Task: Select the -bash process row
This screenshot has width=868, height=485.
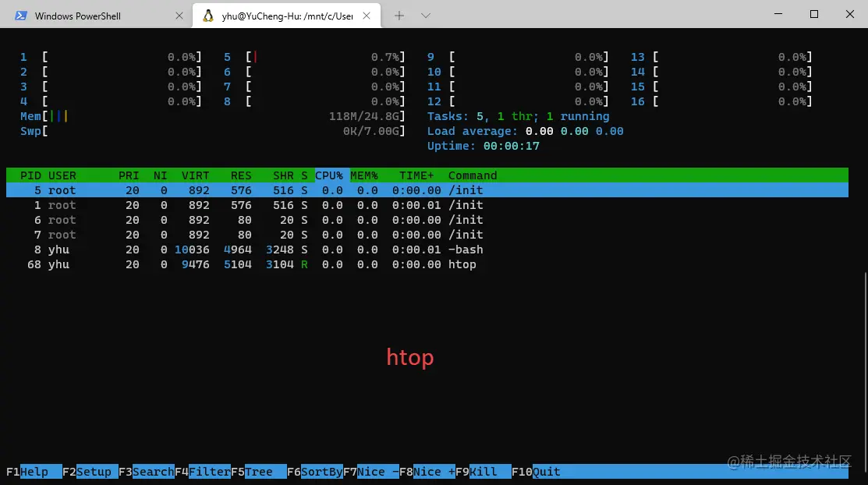Action: pos(427,250)
